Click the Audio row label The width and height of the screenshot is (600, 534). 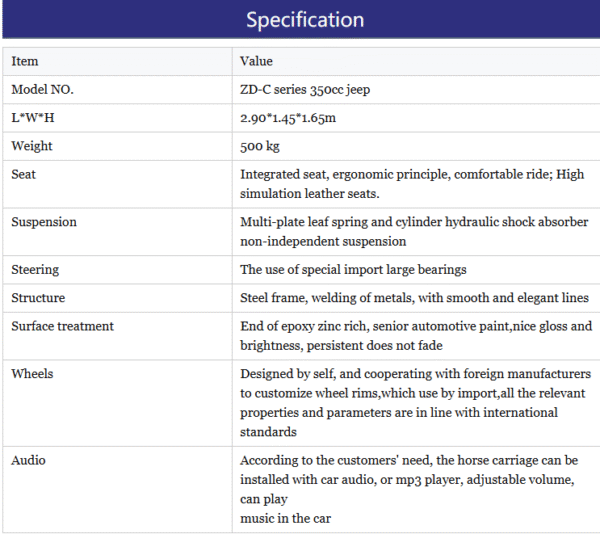pyautogui.click(x=28, y=460)
